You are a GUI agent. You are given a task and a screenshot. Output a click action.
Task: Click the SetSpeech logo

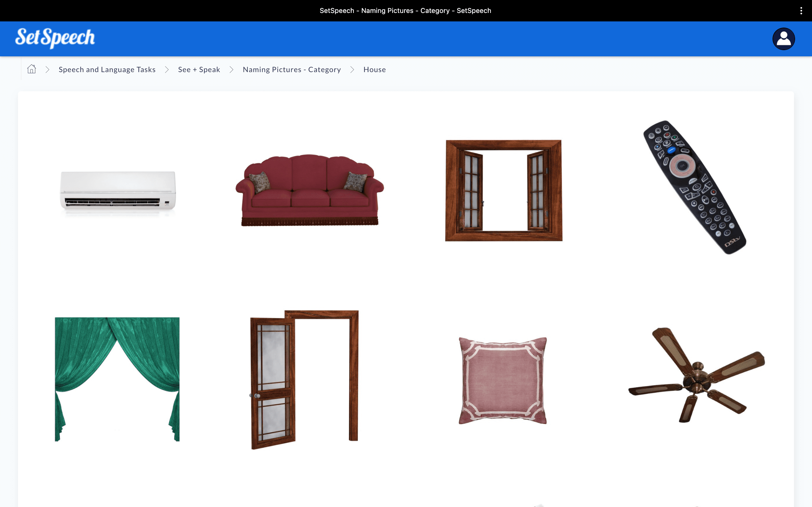[55, 38]
